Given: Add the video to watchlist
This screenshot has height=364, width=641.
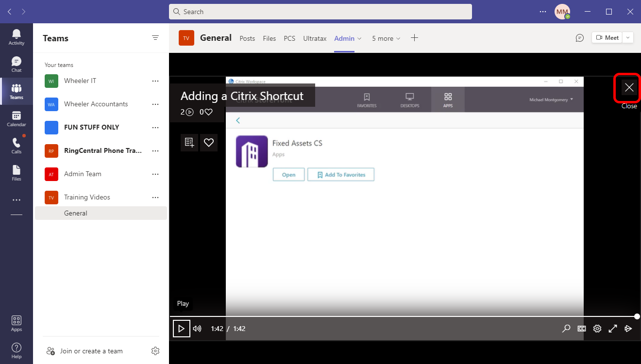Looking at the screenshot, I should (x=189, y=143).
